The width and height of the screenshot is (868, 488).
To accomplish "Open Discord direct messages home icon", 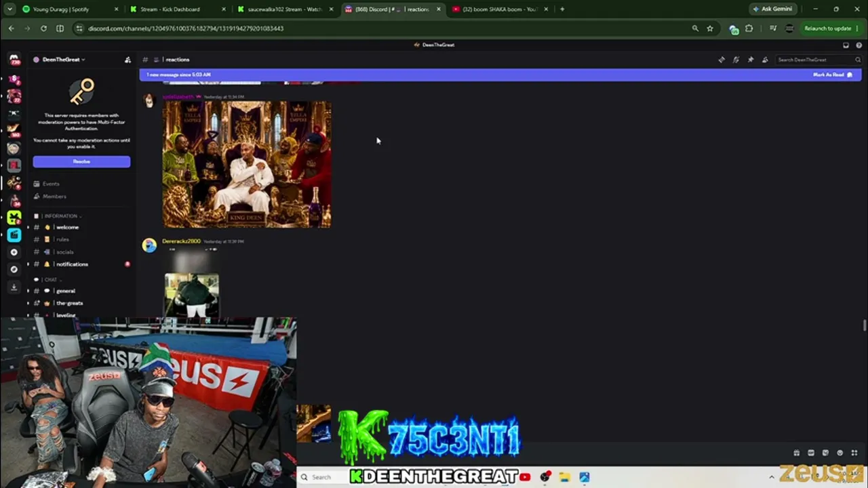I will click(14, 60).
